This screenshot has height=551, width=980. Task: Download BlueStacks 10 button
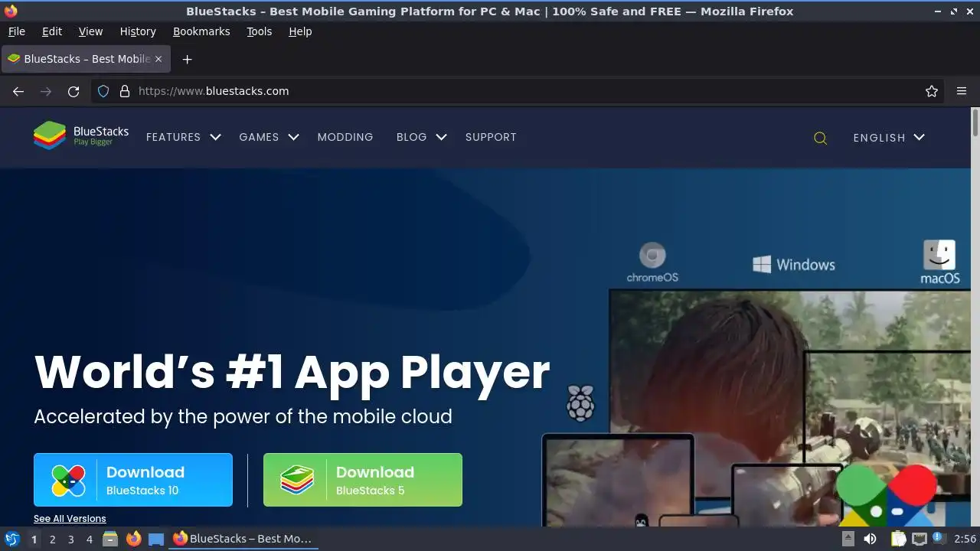point(133,480)
